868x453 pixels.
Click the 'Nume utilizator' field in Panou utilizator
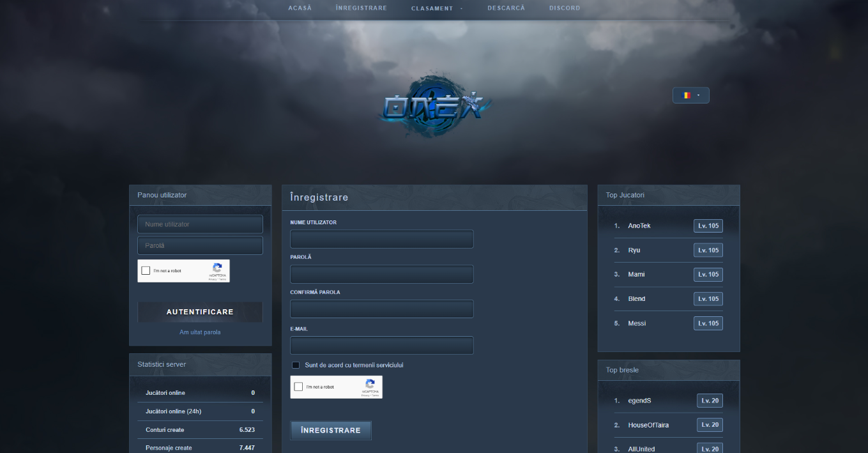pyautogui.click(x=200, y=224)
